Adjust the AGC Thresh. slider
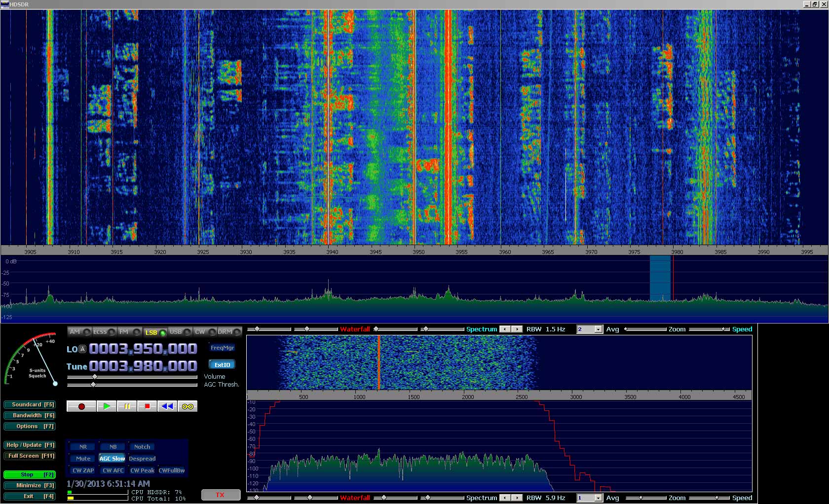829x504 pixels. coord(132,385)
